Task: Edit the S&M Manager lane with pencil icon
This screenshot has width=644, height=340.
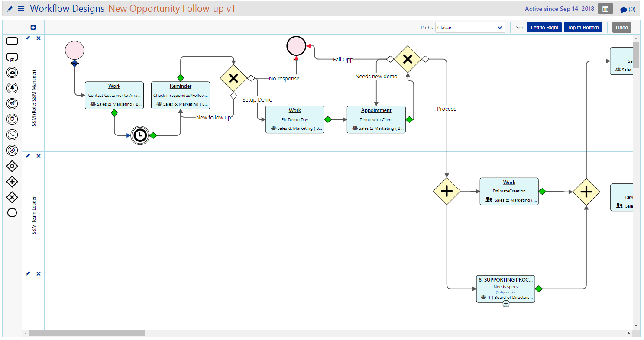Action: pos(28,38)
